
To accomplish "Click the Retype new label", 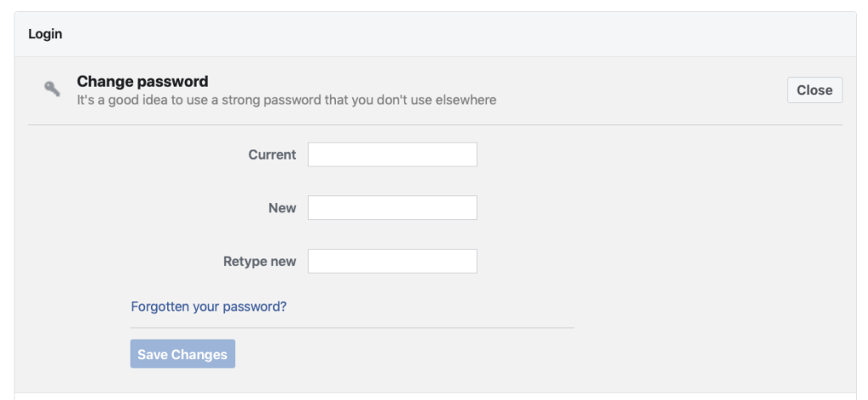I will tap(260, 262).
